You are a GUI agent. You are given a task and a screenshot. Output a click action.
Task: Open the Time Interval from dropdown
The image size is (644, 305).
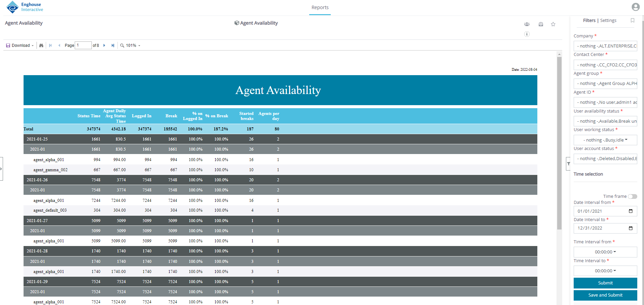605,252
